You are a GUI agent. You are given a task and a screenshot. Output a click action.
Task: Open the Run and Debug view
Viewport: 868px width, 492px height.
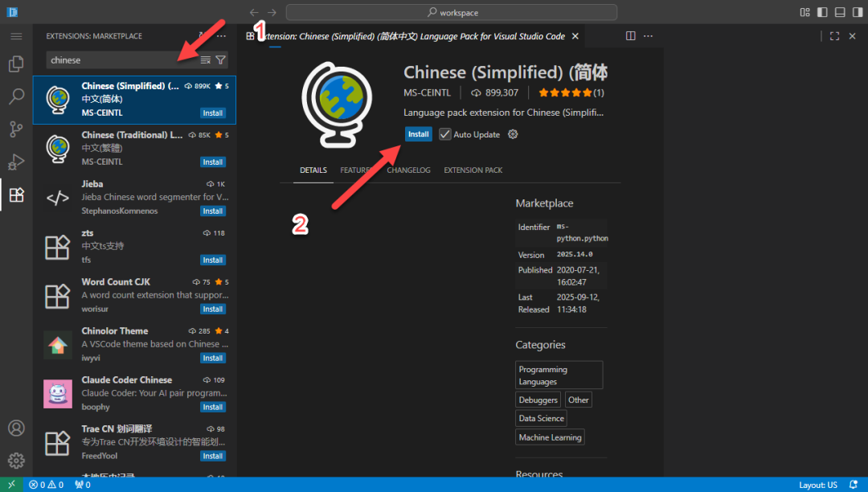coord(16,162)
